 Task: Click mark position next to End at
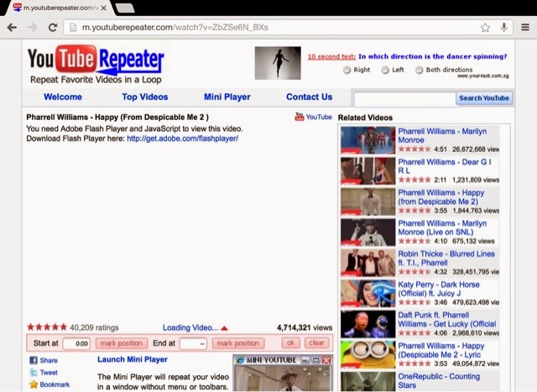238,343
